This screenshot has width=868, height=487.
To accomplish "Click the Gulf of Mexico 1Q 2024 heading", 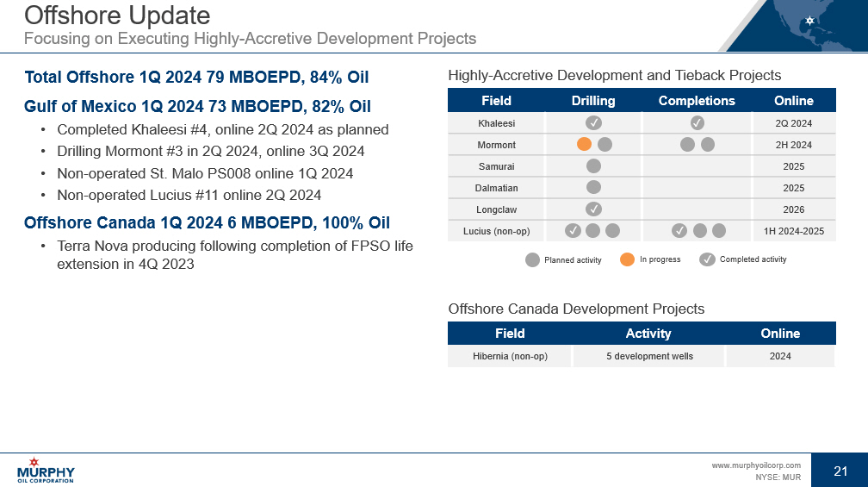I will (198, 107).
